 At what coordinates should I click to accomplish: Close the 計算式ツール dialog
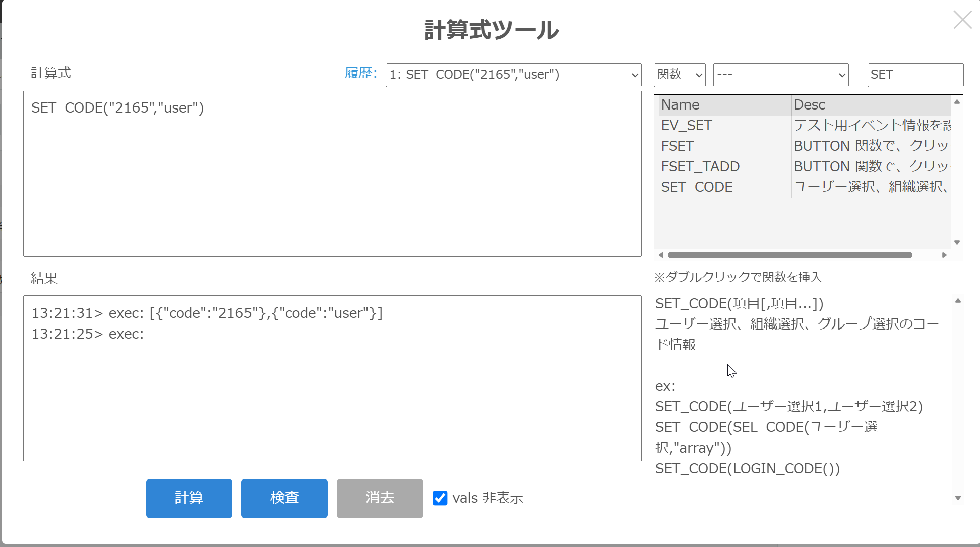click(x=962, y=20)
